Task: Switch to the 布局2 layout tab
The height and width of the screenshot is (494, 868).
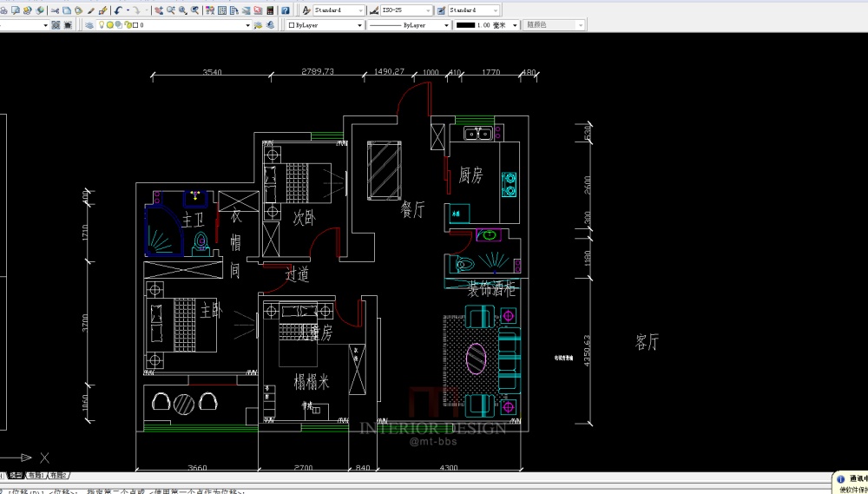Action: pyautogui.click(x=59, y=476)
